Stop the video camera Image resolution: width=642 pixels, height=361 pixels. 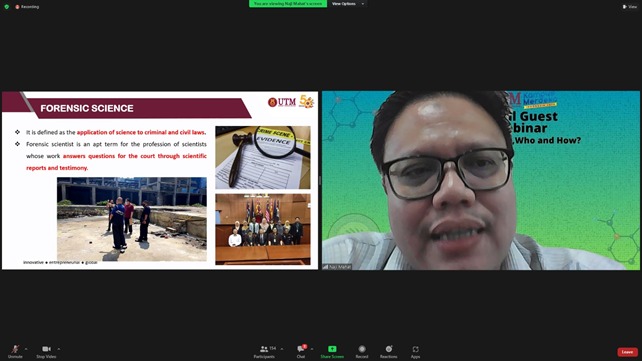46,352
